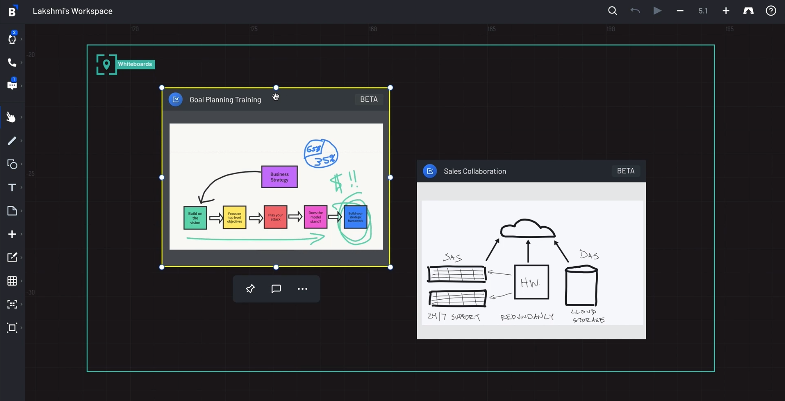Select the Whiteboards canvas label
Image resolution: width=785 pixels, height=401 pixels.
click(x=136, y=64)
